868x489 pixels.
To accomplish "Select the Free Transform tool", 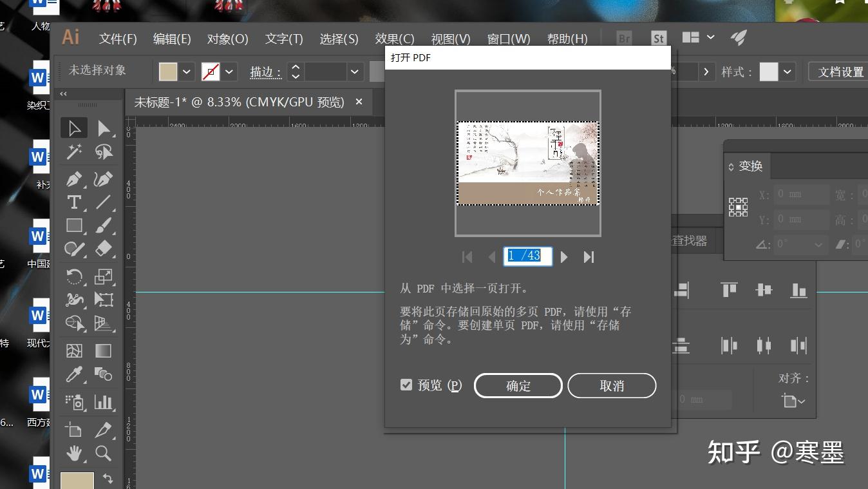I will pos(104,300).
